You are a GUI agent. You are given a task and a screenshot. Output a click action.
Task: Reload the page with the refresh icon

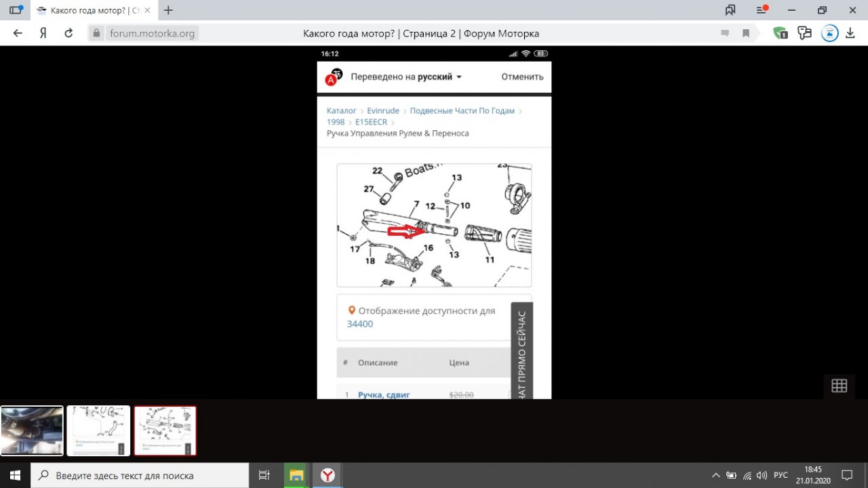(x=68, y=33)
